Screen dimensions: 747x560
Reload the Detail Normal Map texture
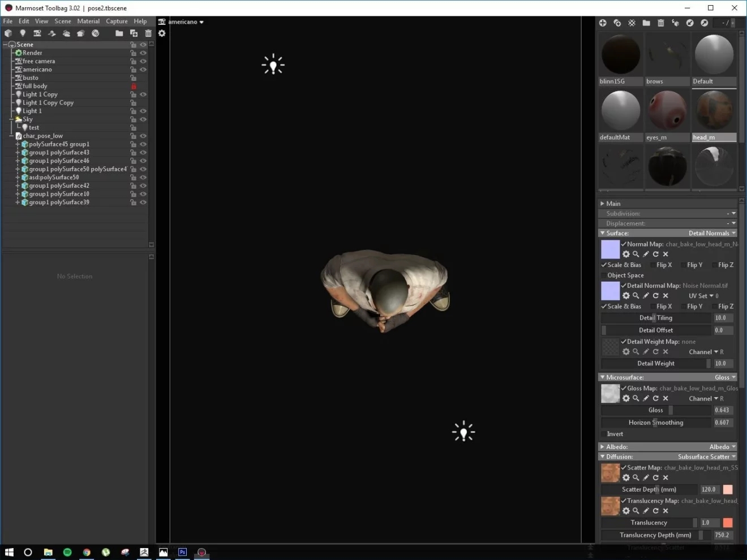point(656,296)
